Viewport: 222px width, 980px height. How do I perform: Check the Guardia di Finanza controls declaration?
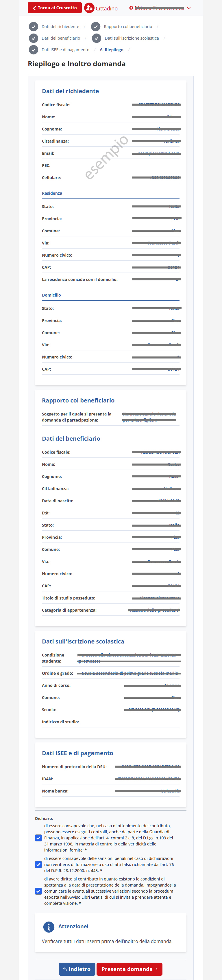click(38, 838)
